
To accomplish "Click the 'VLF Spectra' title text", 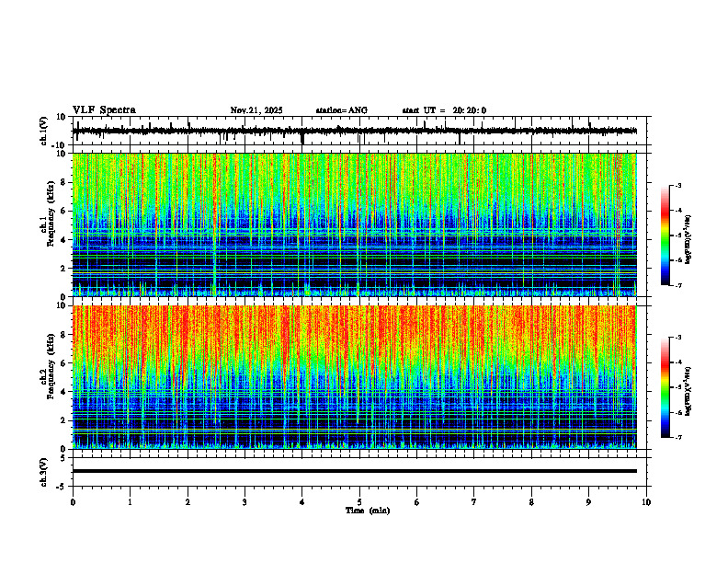I will [104, 110].
